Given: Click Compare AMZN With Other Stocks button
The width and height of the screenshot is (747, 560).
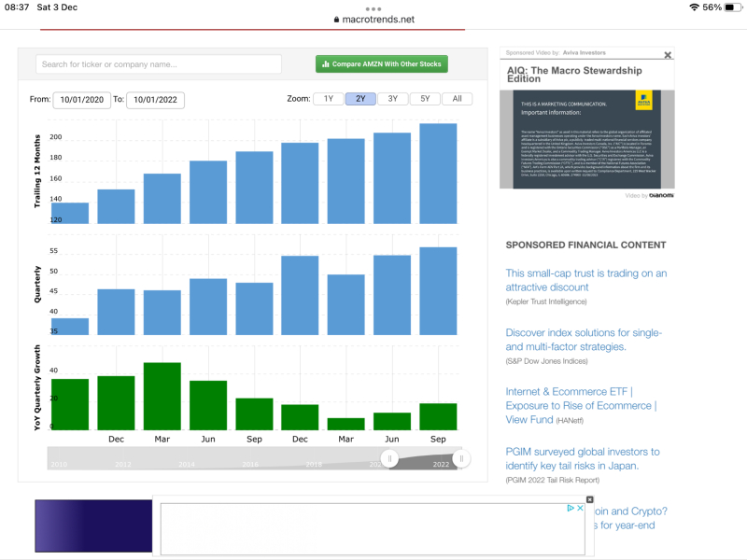Looking at the screenshot, I should pos(381,64).
